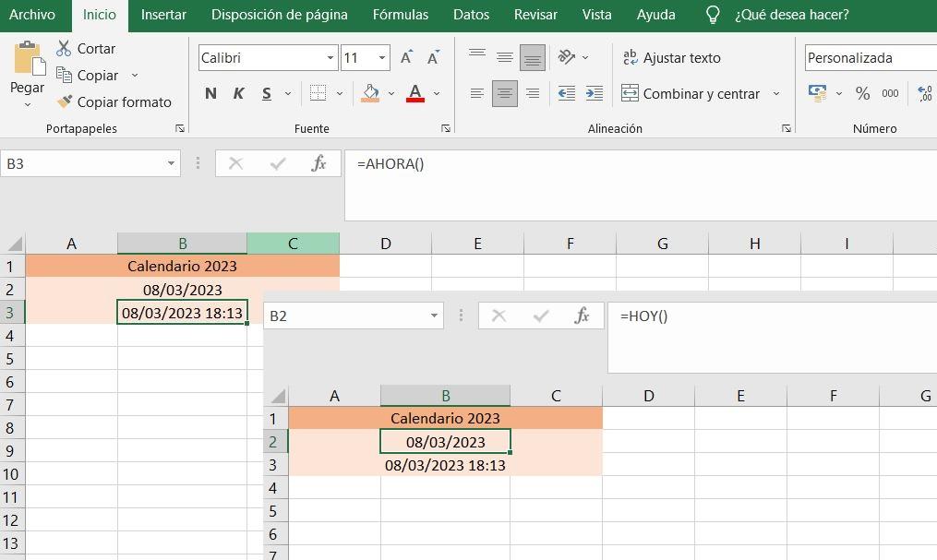Open the Datos ribbon tab
The height and width of the screenshot is (560, 937).
(471, 14)
